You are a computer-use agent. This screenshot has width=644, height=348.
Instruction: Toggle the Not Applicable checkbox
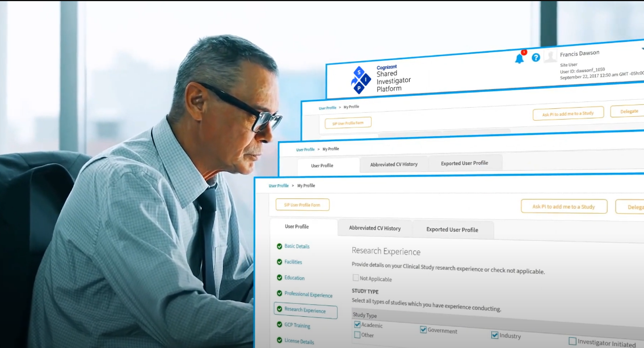point(356,278)
